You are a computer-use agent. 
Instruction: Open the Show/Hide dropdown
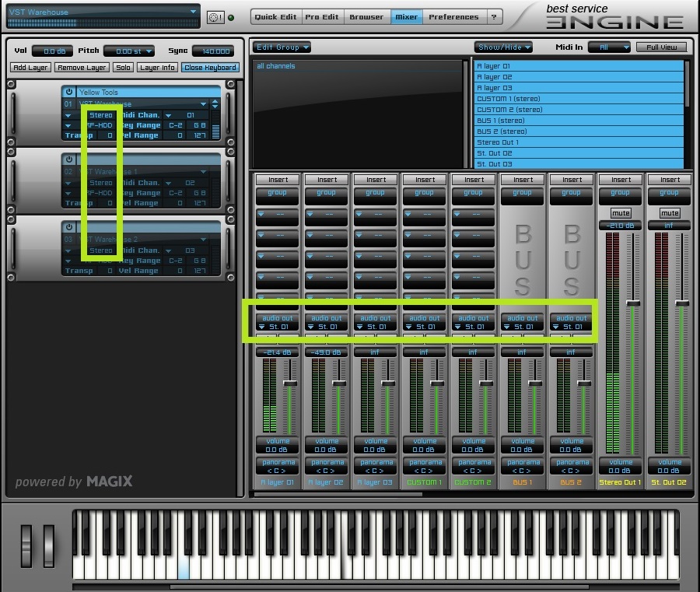coord(503,47)
